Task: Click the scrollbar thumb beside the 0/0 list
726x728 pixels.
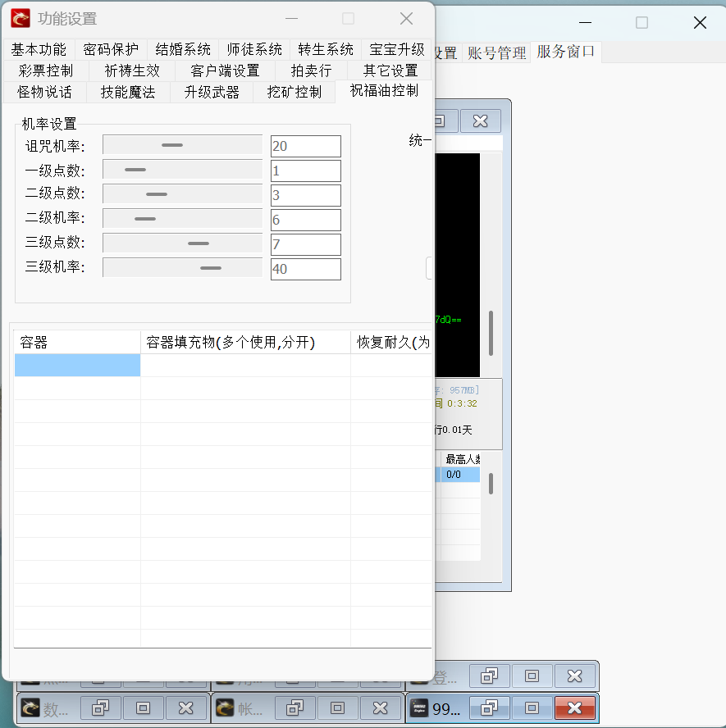Action: point(491,484)
